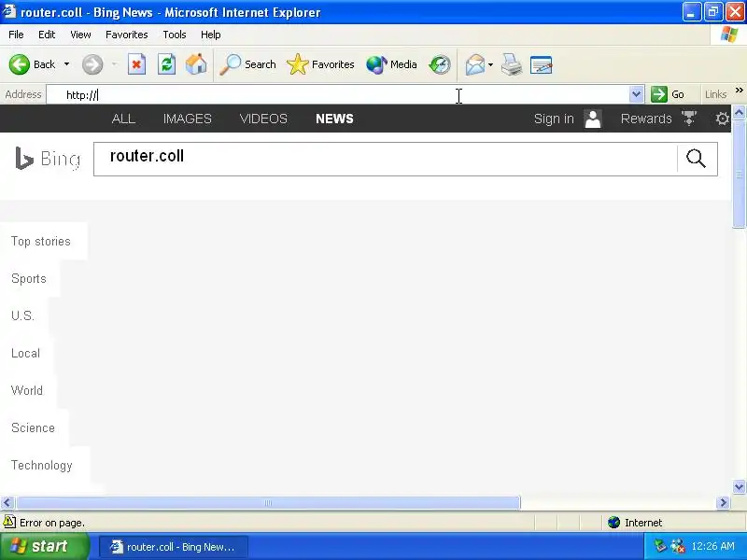Click the Links toolbar label

pyautogui.click(x=715, y=94)
